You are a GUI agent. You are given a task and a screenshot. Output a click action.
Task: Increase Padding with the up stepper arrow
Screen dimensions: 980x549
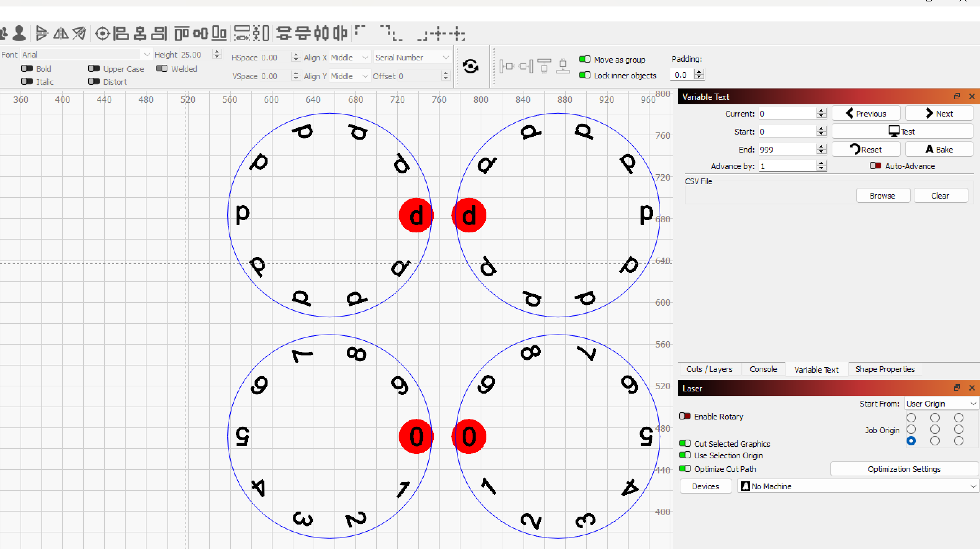[699, 72]
